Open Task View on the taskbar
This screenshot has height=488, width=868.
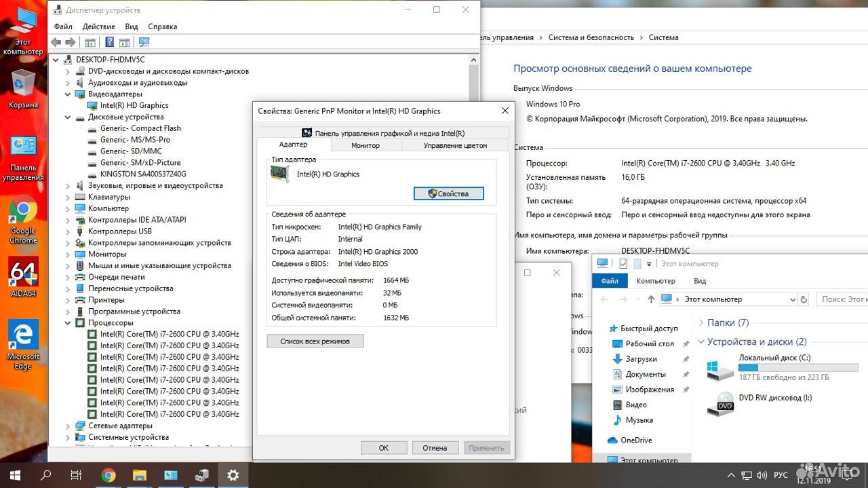[x=77, y=475]
